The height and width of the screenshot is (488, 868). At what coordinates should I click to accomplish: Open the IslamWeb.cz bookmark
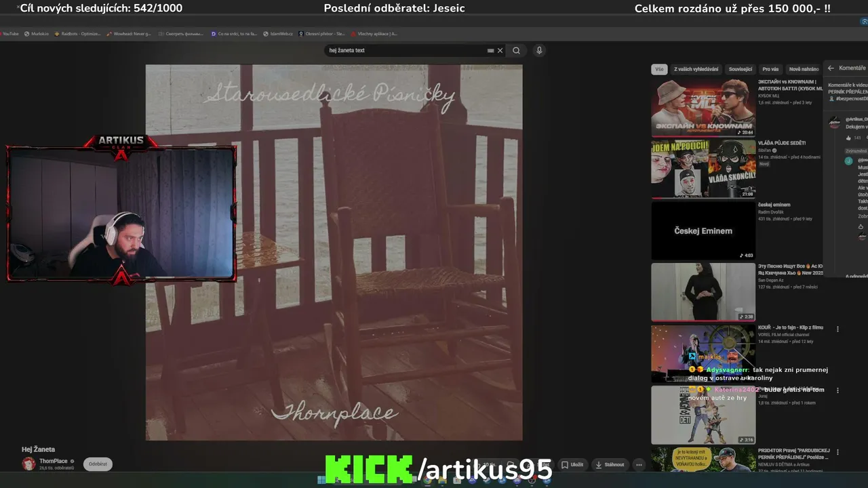279,33
